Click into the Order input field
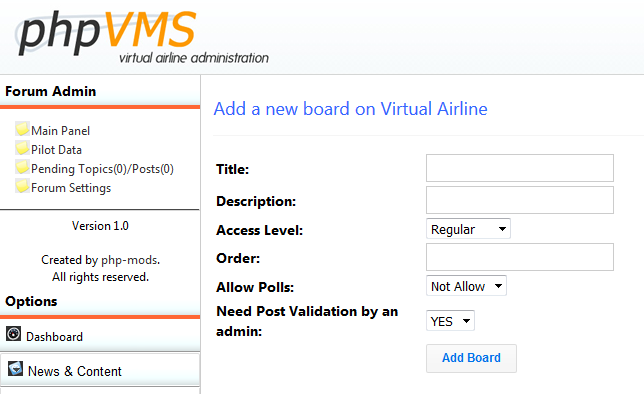Viewport: 644px width, 394px height. click(520, 257)
